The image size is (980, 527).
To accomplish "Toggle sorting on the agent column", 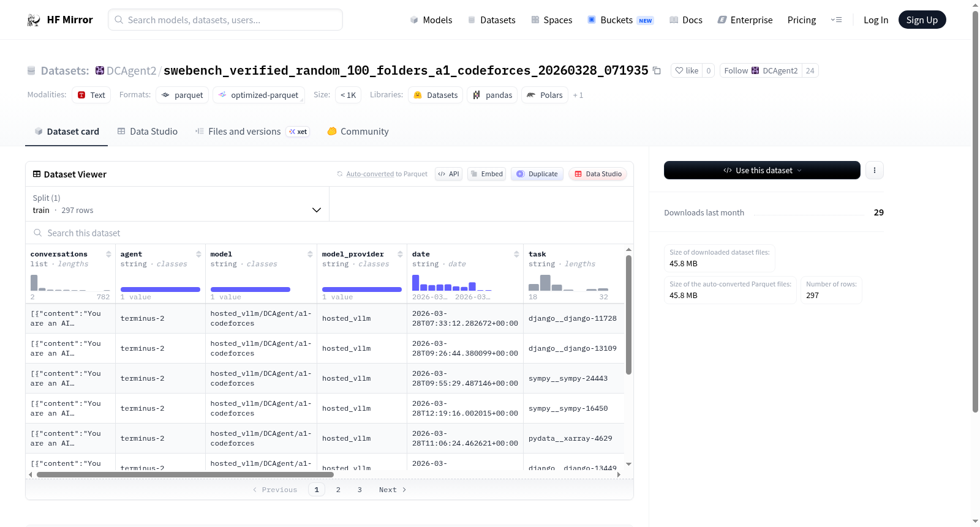I will click(198, 254).
